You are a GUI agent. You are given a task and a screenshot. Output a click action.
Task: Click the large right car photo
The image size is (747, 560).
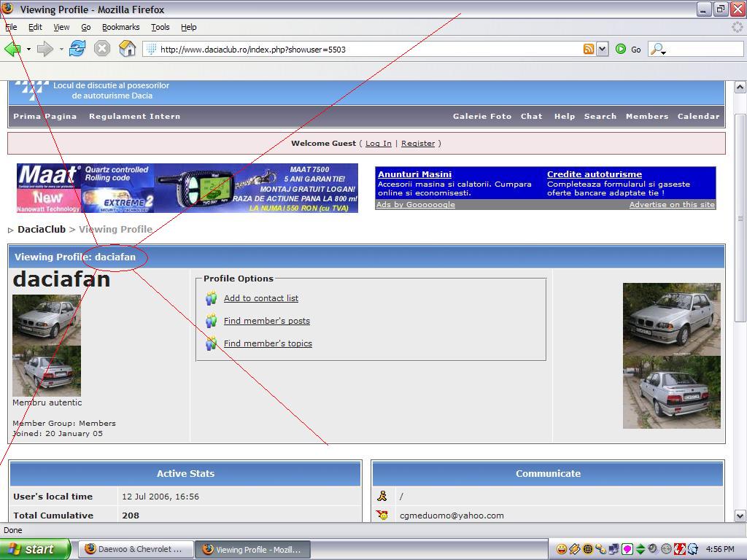click(672, 356)
